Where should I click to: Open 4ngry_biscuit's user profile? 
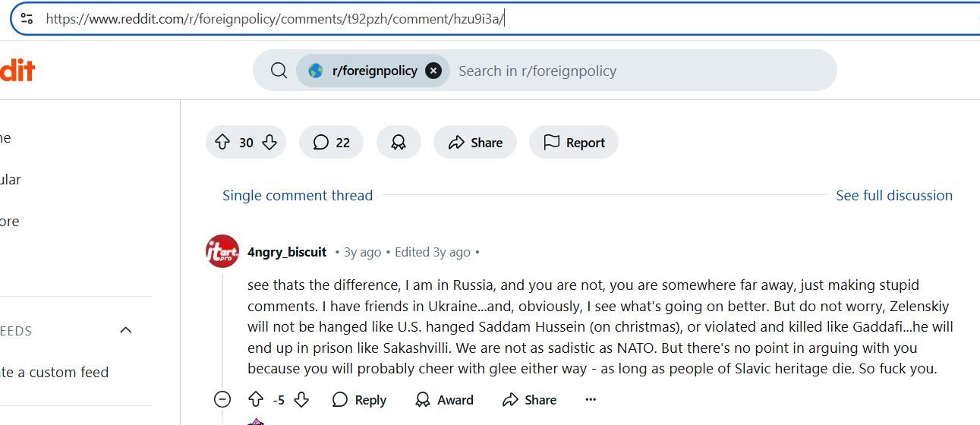[287, 252]
